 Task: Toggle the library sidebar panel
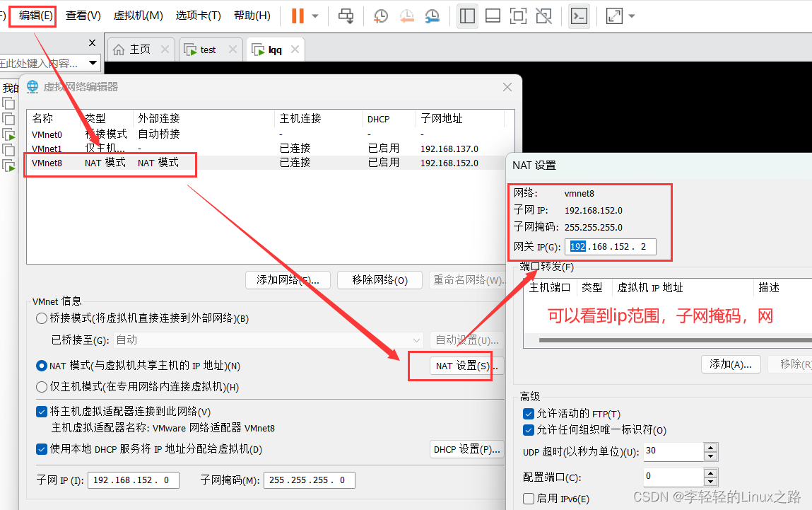[466, 16]
